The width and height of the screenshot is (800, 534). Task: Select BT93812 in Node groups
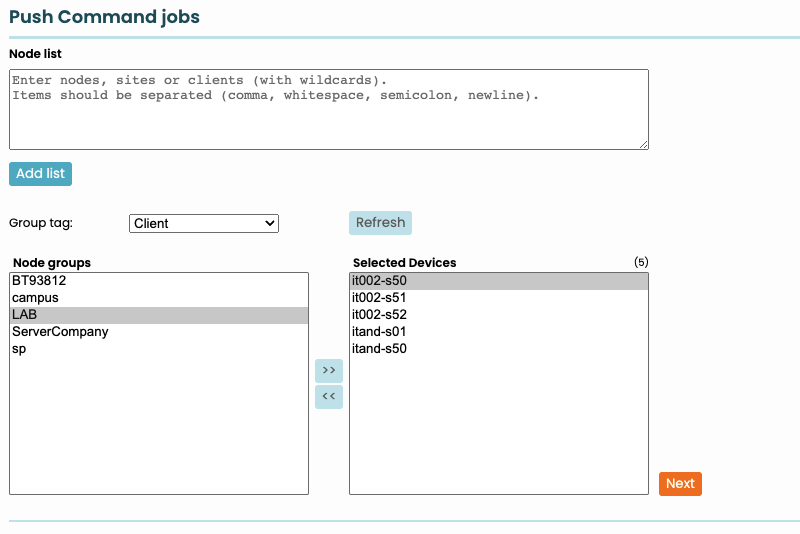[x=40, y=281]
